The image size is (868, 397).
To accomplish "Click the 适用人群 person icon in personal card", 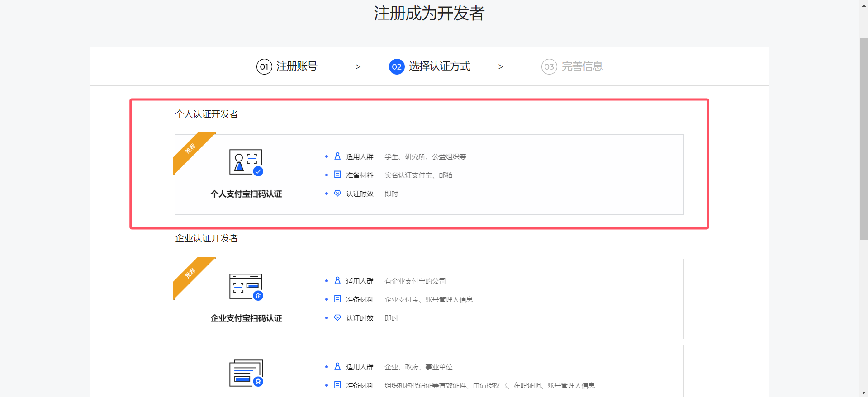I will [x=337, y=156].
